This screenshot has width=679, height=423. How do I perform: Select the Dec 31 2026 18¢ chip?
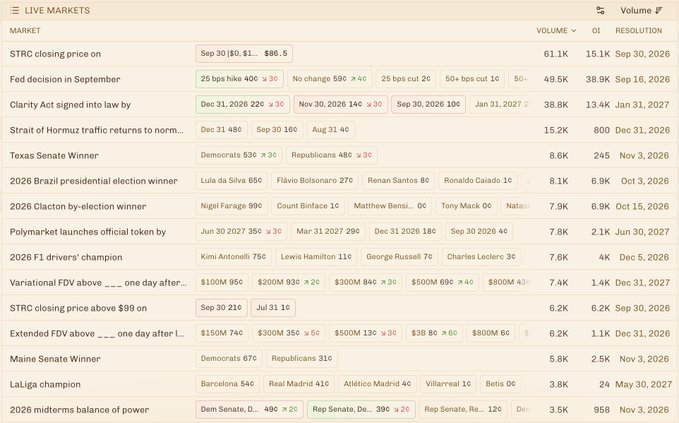coord(405,232)
